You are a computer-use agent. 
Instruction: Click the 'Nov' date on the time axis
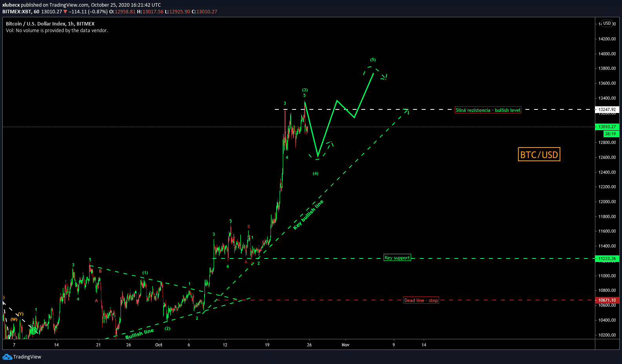coord(345,345)
